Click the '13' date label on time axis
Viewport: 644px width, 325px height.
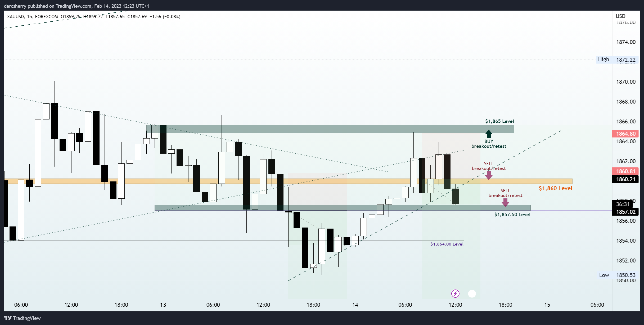click(x=163, y=305)
